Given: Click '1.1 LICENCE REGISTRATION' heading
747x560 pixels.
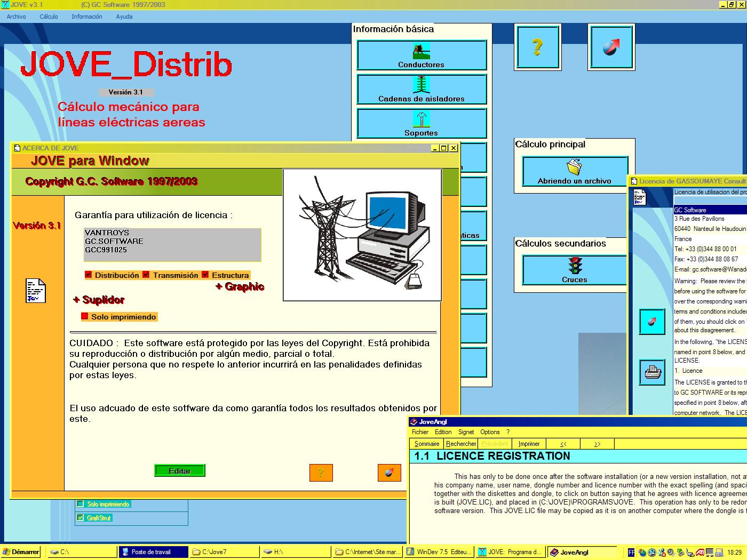Looking at the screenshot, I should [492, 456].
